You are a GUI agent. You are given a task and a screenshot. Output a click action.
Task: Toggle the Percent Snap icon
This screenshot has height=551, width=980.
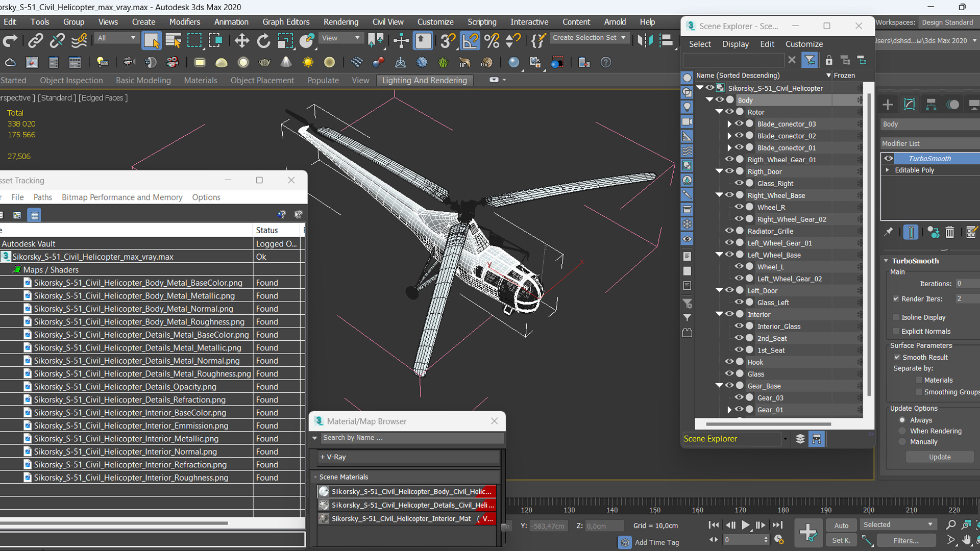(x=492, y=40)
